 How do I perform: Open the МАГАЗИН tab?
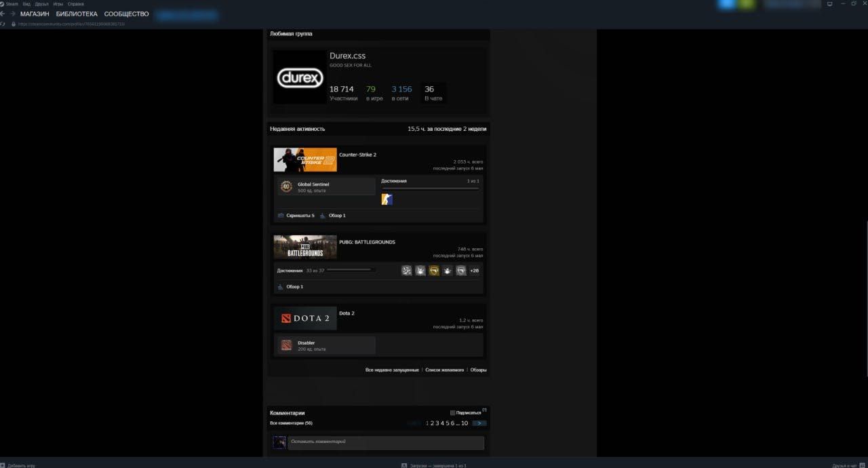click(35, 14)
